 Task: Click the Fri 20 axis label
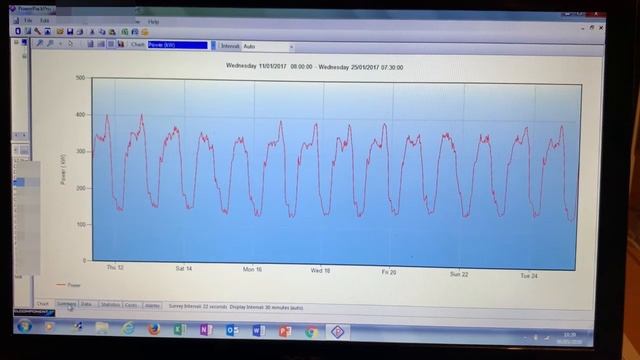(389, 272)
